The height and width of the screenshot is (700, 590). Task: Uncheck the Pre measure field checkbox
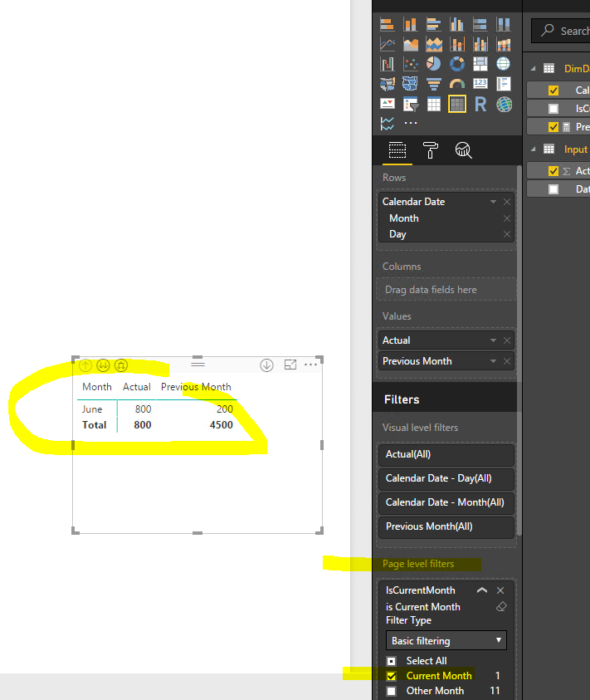(553, 127)
